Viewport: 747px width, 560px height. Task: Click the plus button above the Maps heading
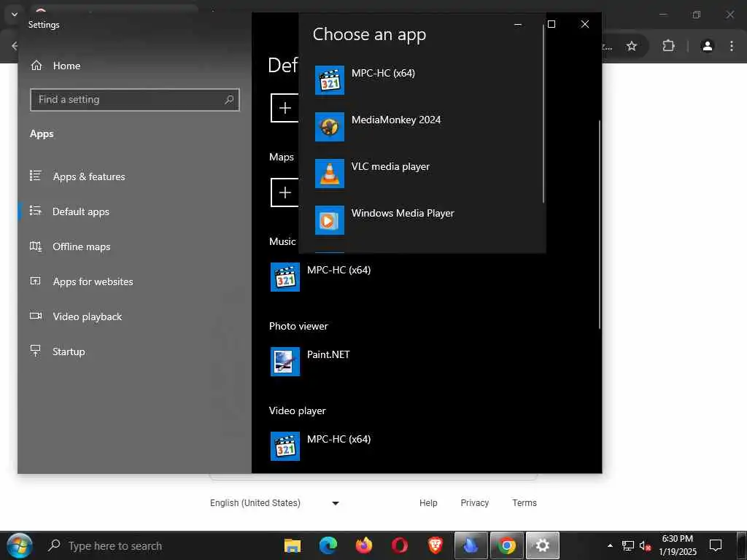tap(285, 108)
